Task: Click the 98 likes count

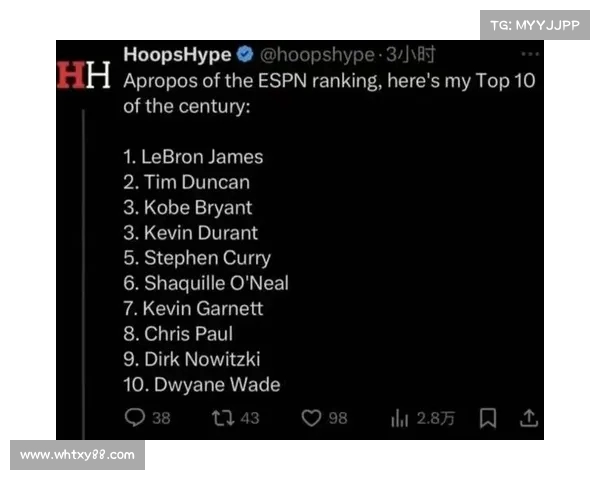Action: [x=338, y=418]
